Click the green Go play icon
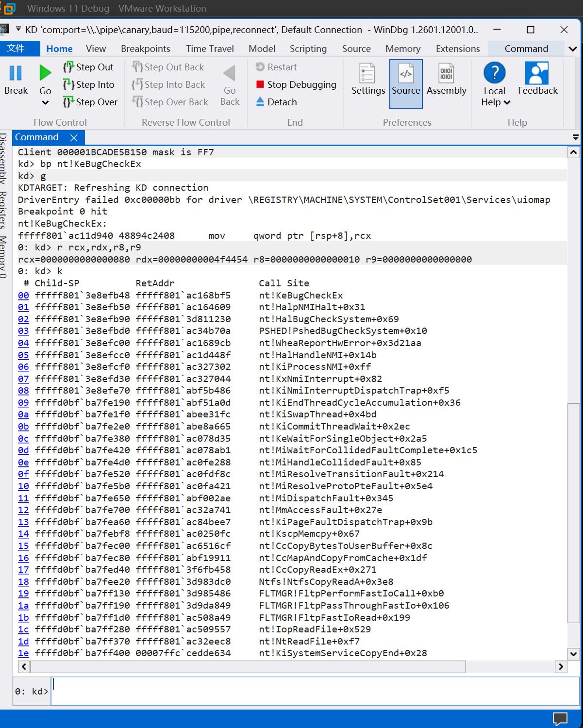Image resolution: width=583 pixels, height=728 pixels. [45, 73]
